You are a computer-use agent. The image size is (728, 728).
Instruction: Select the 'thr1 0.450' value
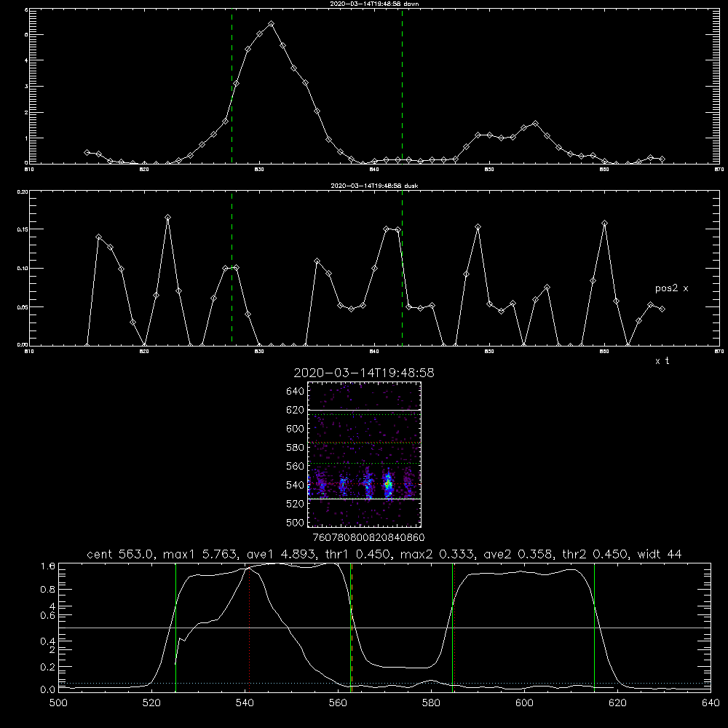[x=357, y=554]
